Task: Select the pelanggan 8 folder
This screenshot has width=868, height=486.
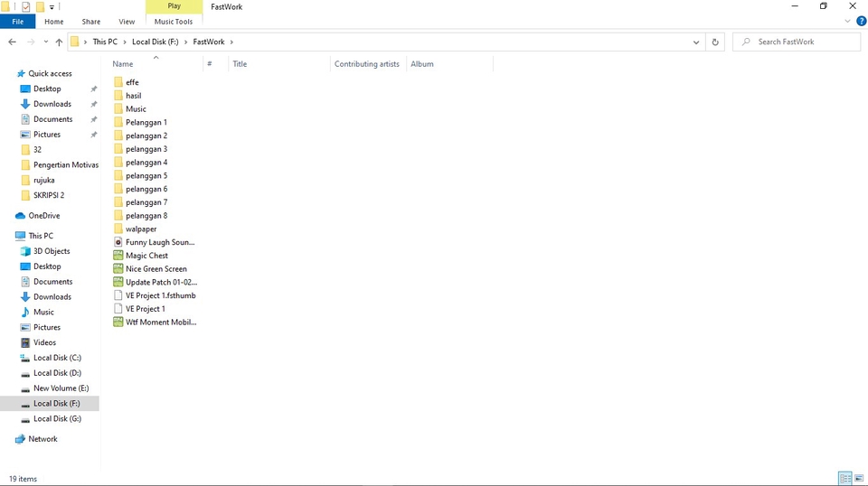Action: [140, 216]
